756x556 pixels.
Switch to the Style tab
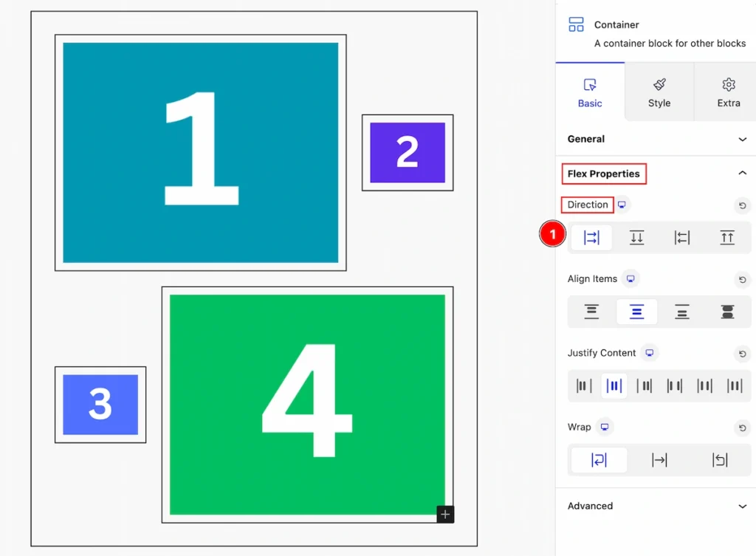point(659,92)
